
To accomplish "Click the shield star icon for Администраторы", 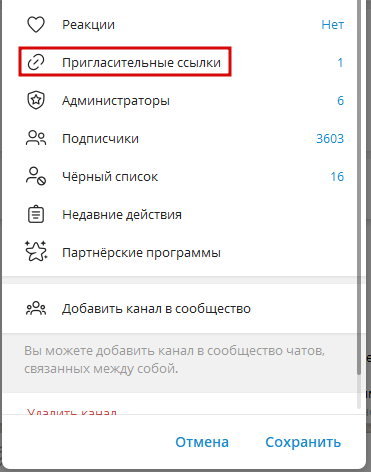I will click(36, 100).
